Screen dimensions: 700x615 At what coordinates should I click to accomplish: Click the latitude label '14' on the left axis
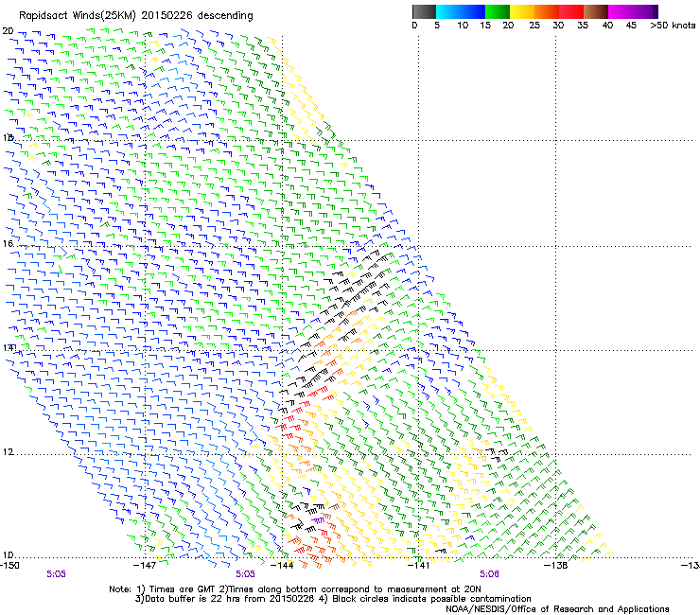(x=8, y=347)
